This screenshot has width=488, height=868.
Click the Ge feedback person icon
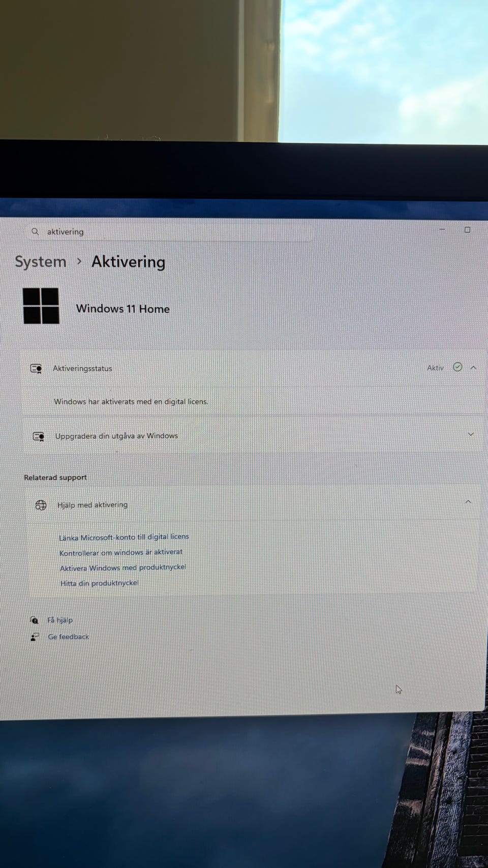(x=35, y=637)
